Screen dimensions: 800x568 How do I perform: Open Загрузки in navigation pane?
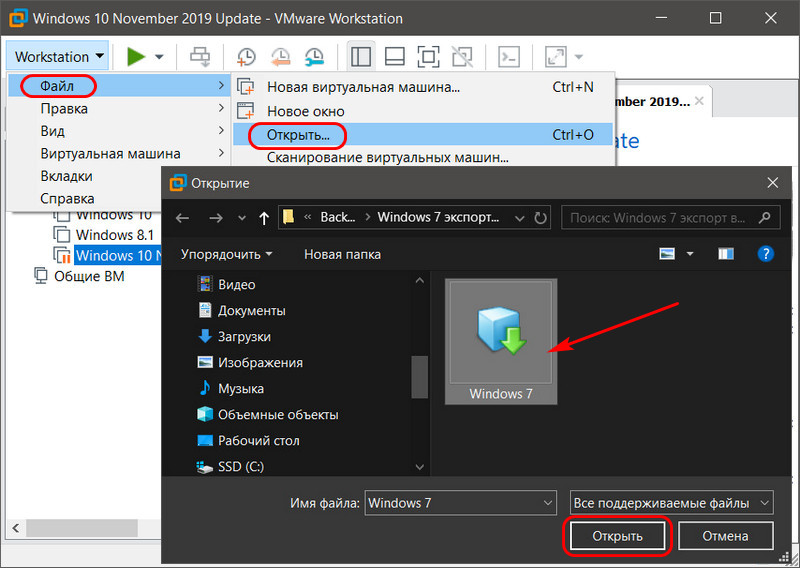tap(234, 336)
